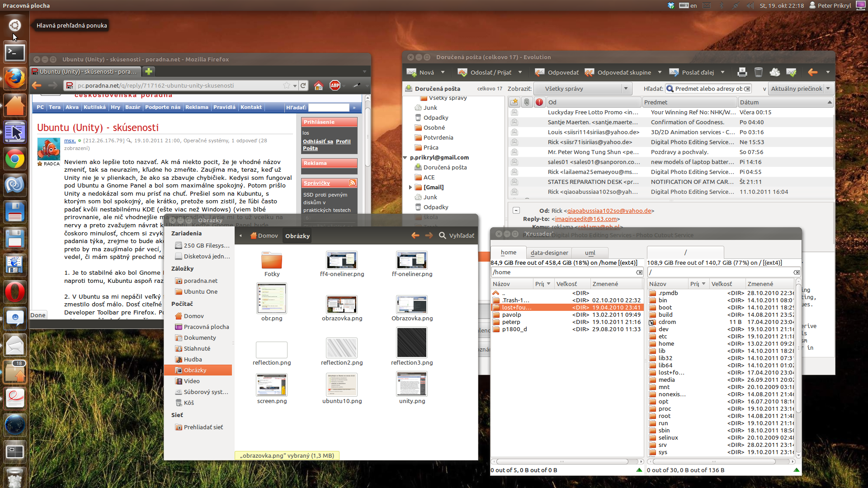
Task: Open Bazár in the poradna navigation menu
Action: pos(132,107)
